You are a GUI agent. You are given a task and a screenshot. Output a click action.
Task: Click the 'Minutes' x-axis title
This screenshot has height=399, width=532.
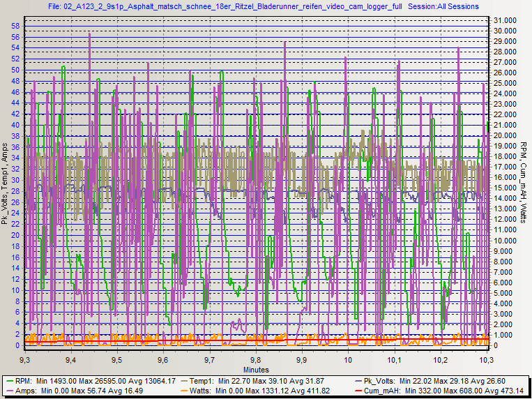256,369
